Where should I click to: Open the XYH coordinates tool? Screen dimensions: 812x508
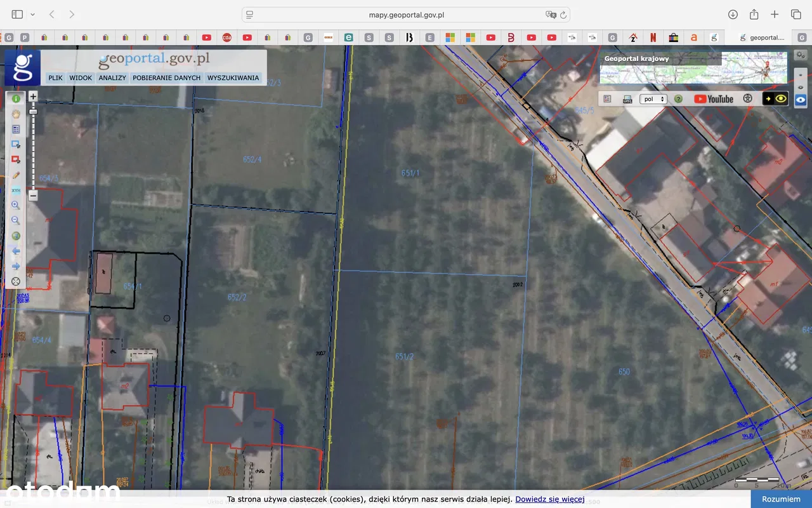point(16,190)
